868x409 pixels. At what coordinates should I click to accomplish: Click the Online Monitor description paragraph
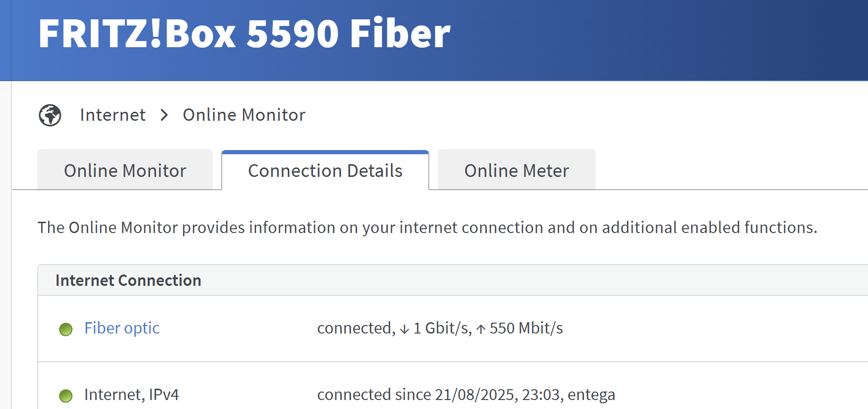[x=427, y=227]
